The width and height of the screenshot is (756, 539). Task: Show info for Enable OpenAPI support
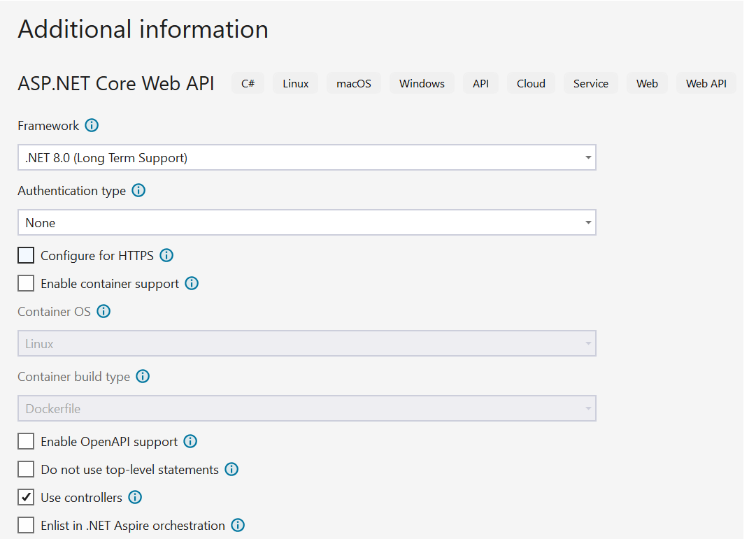click(190, 441)
